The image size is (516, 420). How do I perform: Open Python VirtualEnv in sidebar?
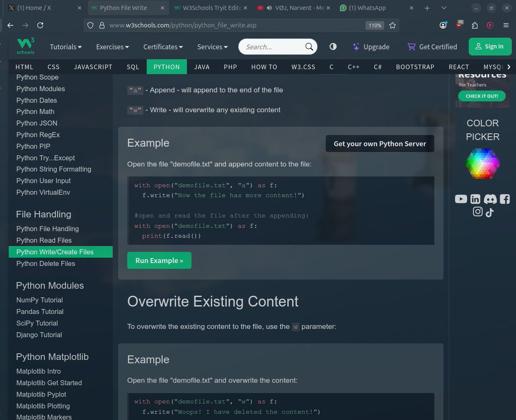pos(43,192)
